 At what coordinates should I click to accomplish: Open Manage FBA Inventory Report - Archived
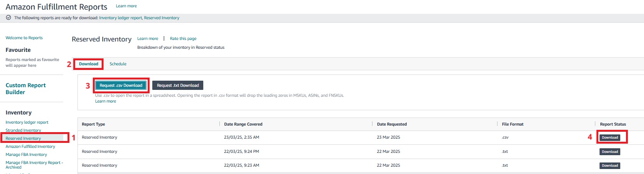pos(34,165)
